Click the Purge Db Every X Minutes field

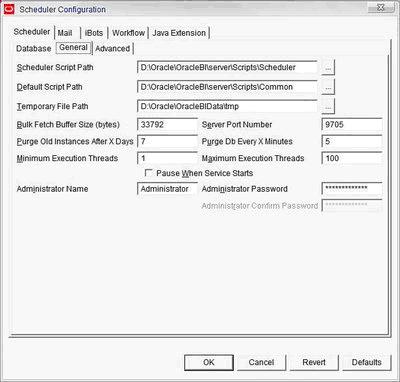352,141
